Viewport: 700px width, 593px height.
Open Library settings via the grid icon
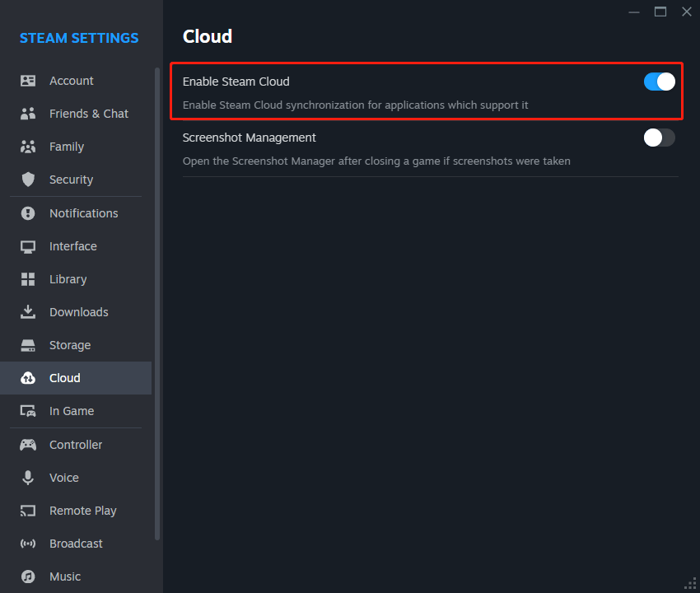click(x=27, y=278)
